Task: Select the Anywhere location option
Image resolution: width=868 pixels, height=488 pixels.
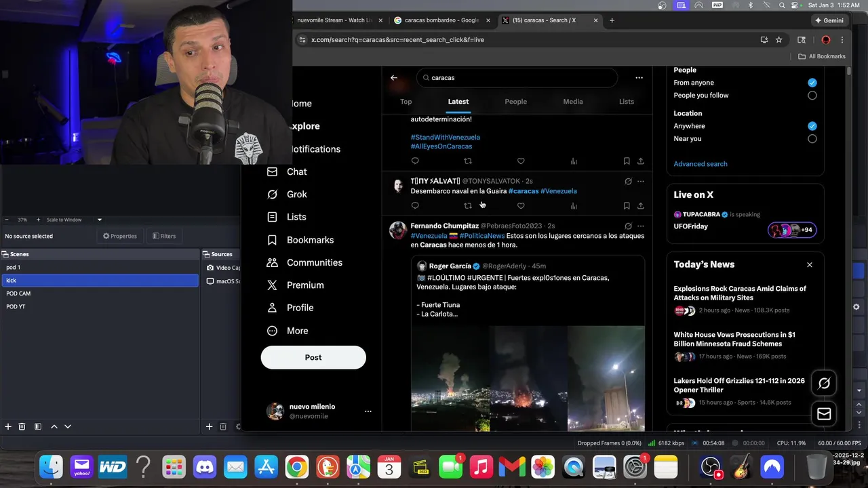Action: pos(812,126)
